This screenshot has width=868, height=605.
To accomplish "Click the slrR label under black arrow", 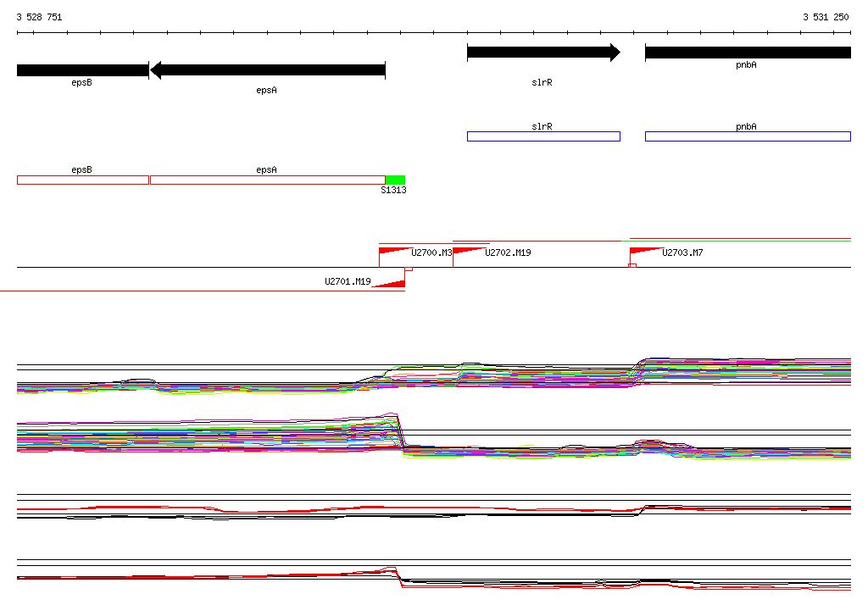I will pyautogui.click(x=542, y=82).
